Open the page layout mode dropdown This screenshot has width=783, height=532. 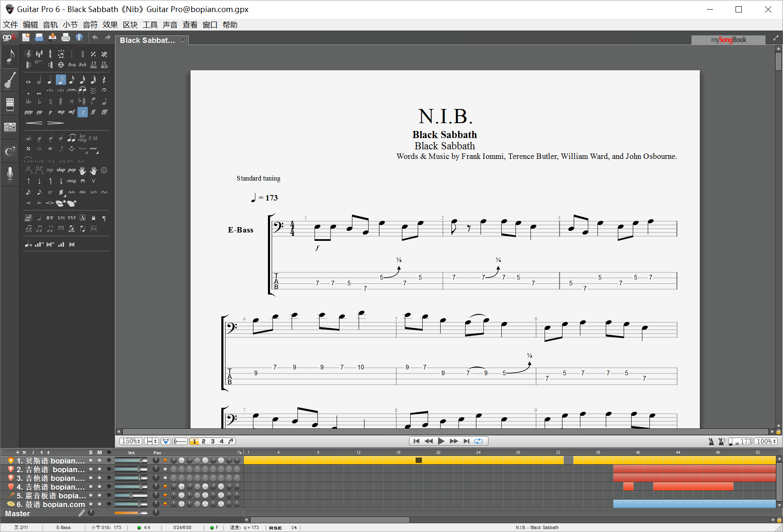point(151,441)
